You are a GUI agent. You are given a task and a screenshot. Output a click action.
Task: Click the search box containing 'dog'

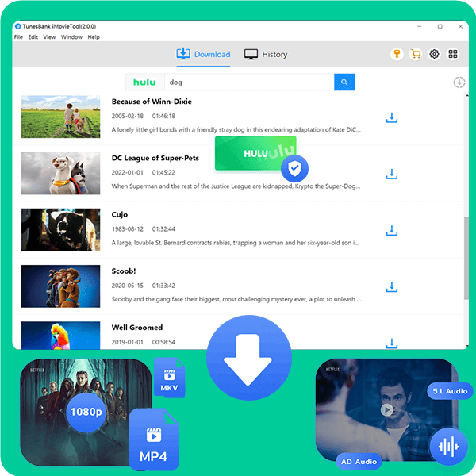[x=249, y=83]
